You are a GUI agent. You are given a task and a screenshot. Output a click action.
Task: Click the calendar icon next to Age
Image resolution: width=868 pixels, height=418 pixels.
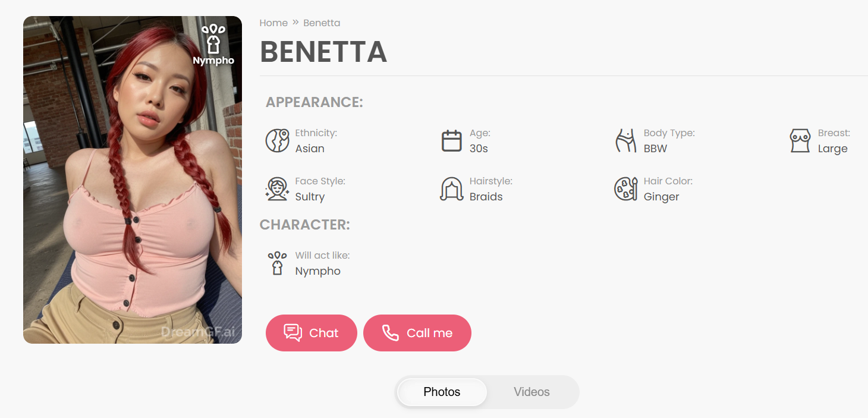point(452,141)
